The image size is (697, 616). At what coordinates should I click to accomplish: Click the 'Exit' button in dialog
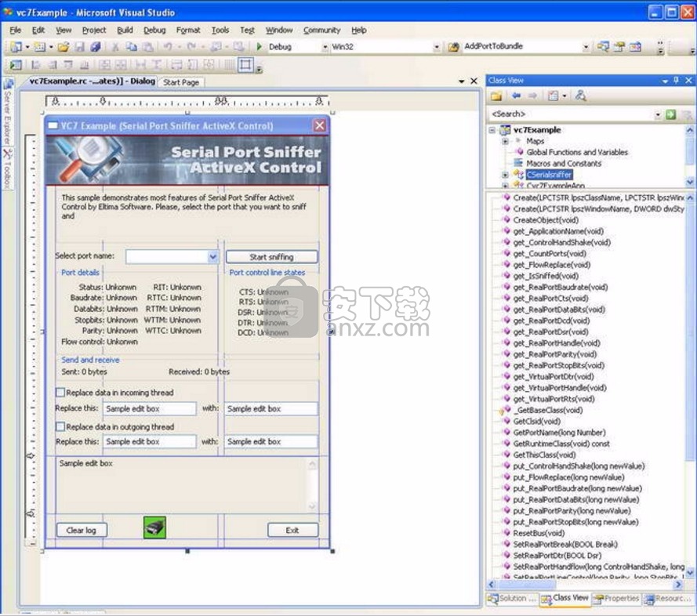[x=292, y=531]
